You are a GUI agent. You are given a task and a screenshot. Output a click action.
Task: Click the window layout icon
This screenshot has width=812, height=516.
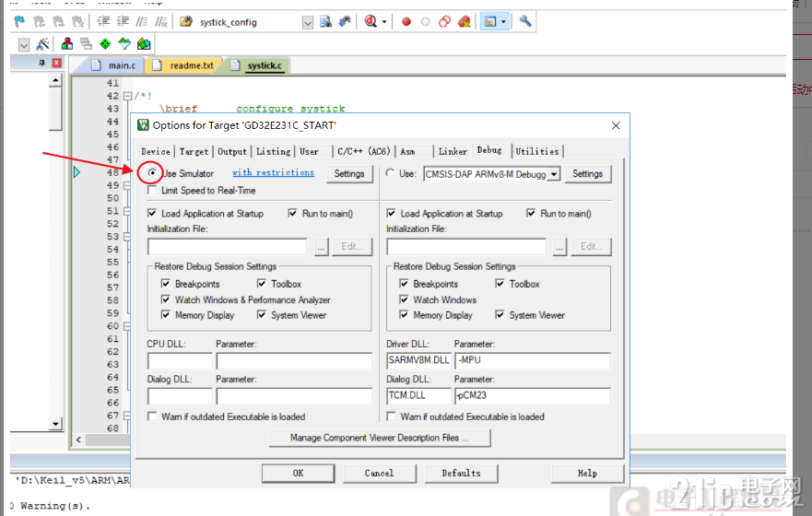coord(490,22)
